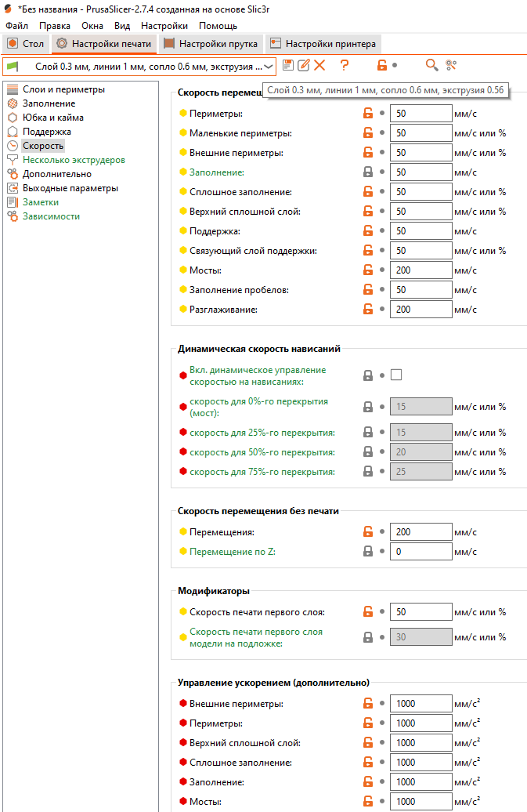Open the Окна menu
Image resolution: width=527 pixels, height=812 pixels.
(92, 26)
